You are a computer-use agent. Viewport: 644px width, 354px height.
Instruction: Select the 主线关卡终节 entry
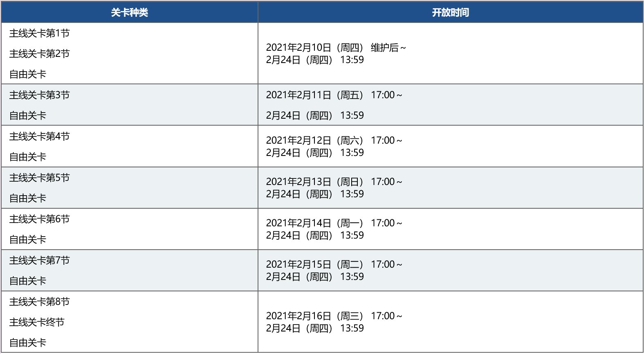pos(37,322)
